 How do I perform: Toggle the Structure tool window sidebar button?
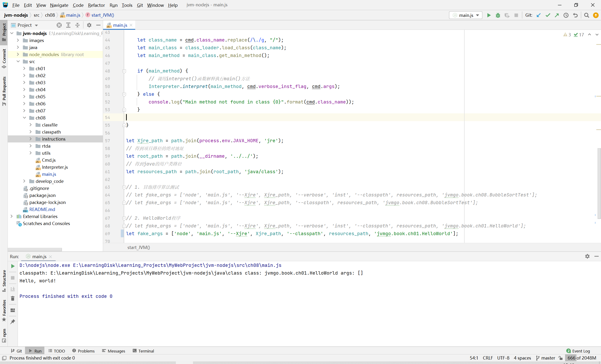tap(4, 280)
